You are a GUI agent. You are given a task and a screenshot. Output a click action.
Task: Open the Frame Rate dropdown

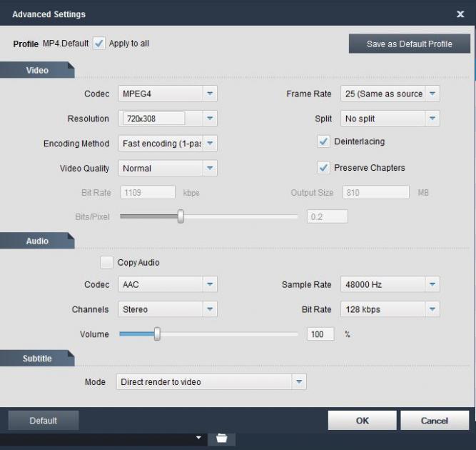tap(432, 94)
